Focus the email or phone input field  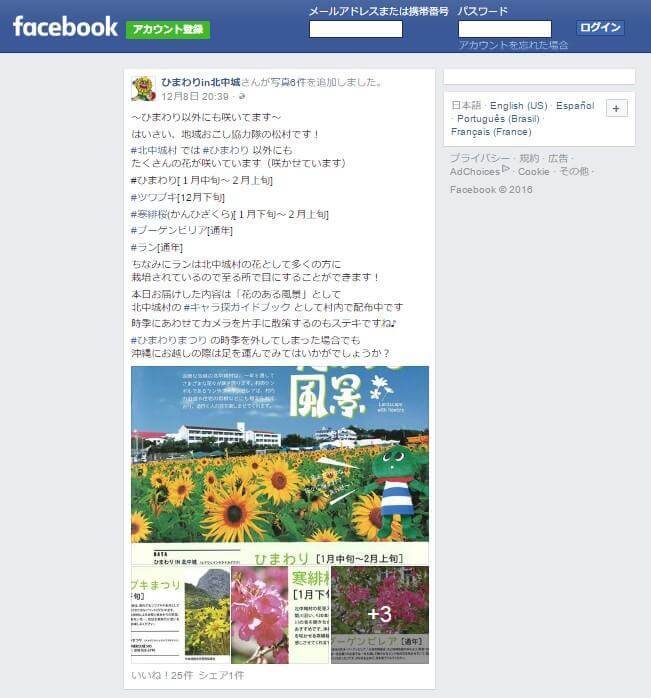356,29
